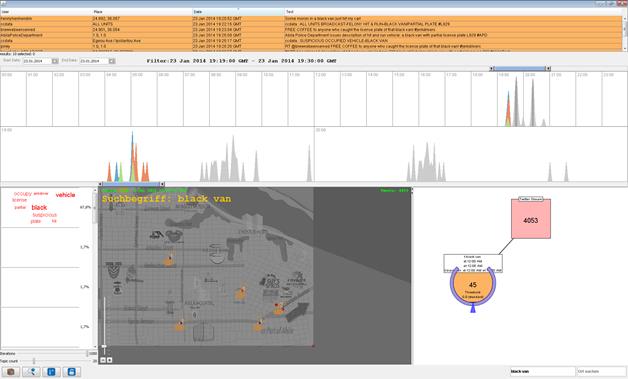
Task: Click the pink Twitter Stream node 4053
Action: point(531,219)
